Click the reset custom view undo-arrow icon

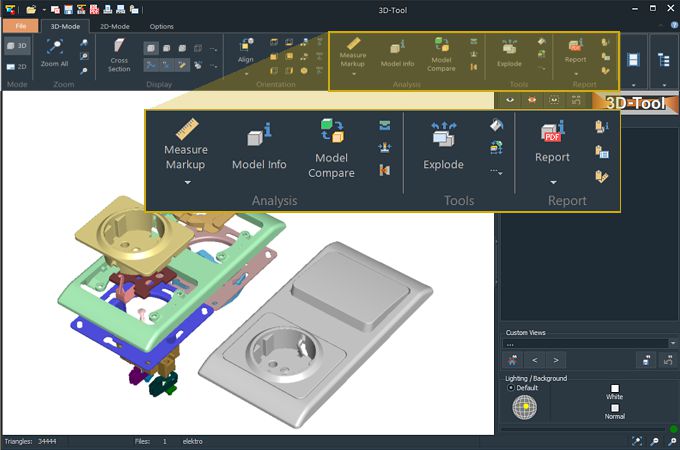click(668, 360)
